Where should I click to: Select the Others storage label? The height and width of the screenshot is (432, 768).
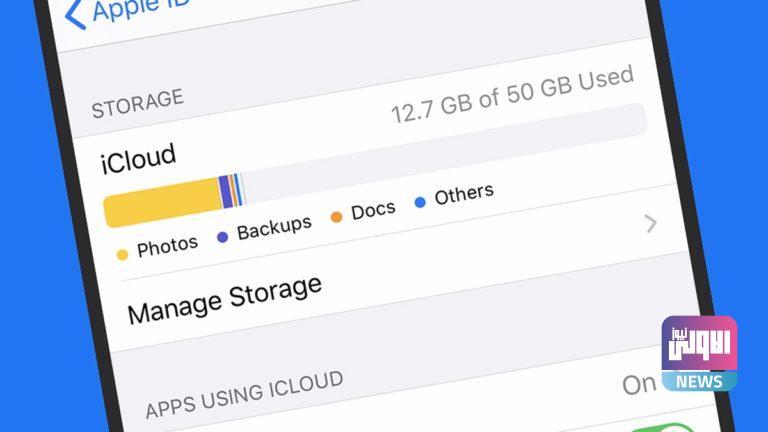tap(464, 194)
